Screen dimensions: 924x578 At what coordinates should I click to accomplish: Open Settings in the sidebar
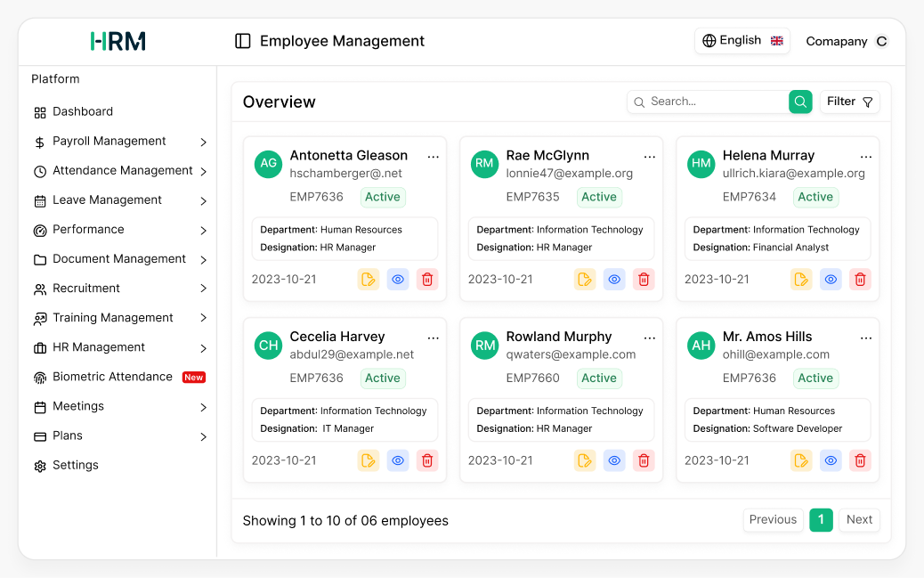click(66, 466)
